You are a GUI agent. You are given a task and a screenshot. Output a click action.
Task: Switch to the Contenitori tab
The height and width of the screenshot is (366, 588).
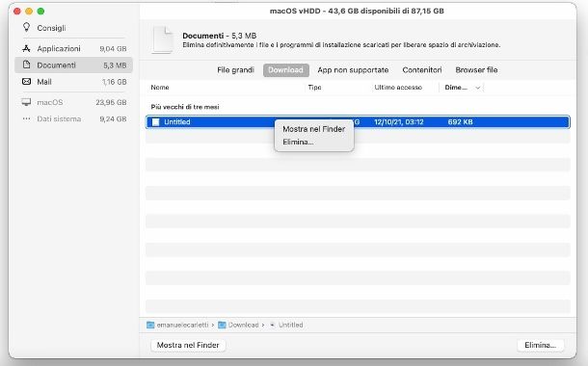(x=422, y=70)
